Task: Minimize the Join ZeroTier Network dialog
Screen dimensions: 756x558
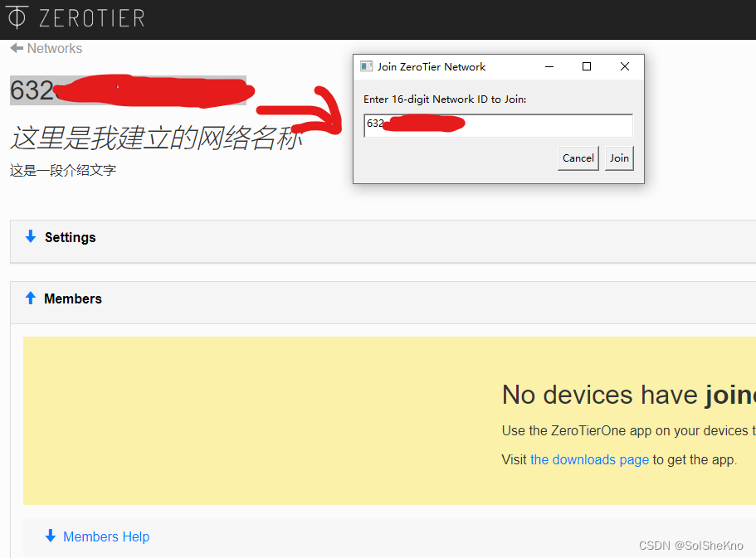Action: point(549,66)
